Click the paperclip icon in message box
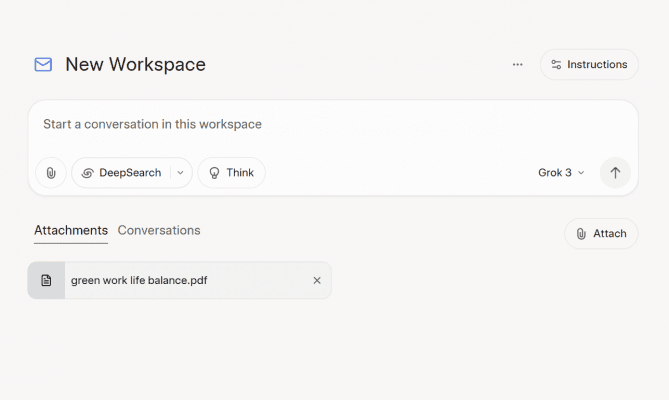Viewport: 669px width, 400px height. (51, 173)
